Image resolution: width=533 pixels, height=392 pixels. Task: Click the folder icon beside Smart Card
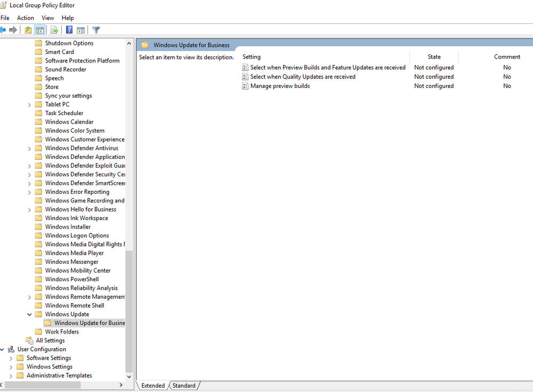39,52
